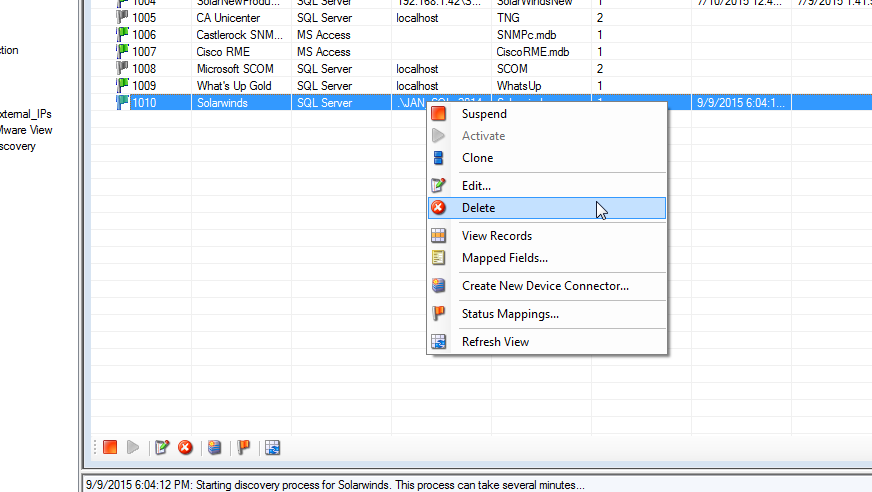Click the Refresh View icon in bottom toolbar
This screenshot has width=872, height=492.
272,447
